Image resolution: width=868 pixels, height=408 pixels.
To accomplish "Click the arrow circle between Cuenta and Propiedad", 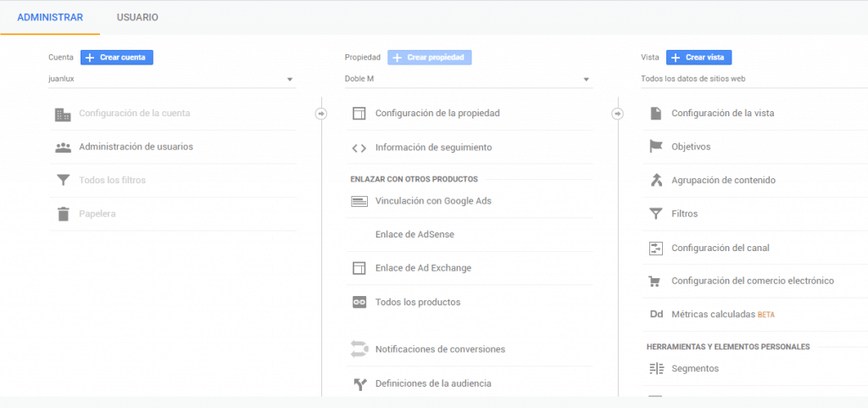I will 321,114.
